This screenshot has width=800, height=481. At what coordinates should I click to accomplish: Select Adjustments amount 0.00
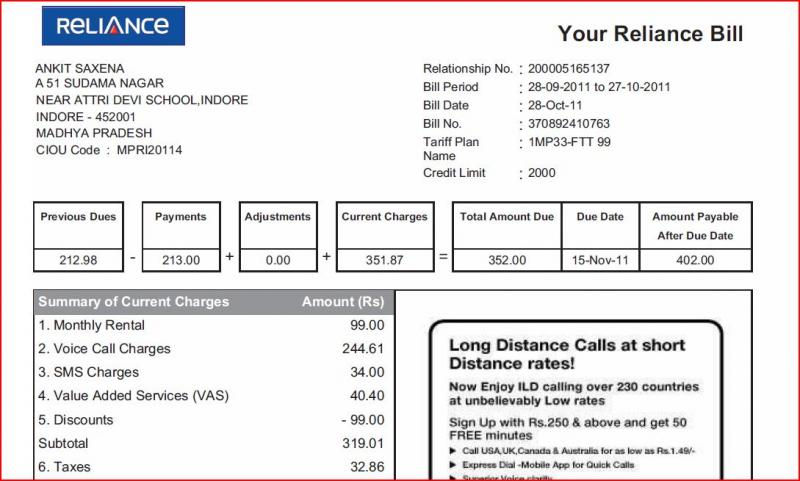point(278,260)
